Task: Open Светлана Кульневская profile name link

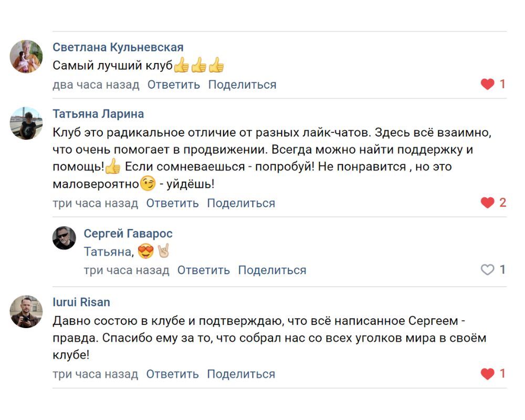Action: click(118, 47)
